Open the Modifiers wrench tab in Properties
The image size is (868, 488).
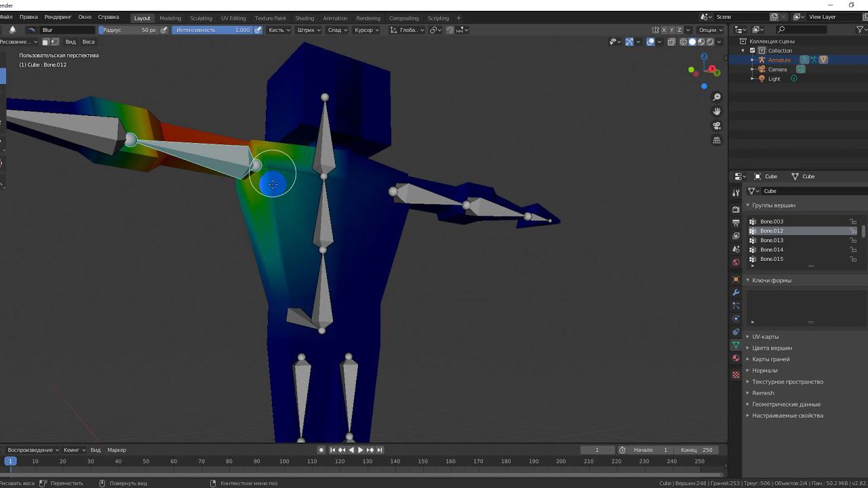click(x=736, y=292)
